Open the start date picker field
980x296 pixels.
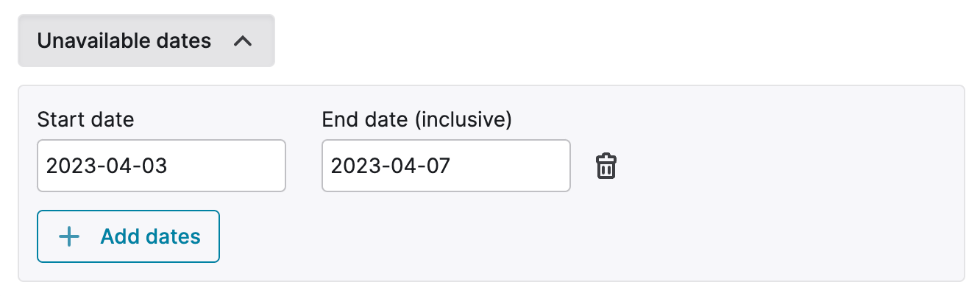pyautogui.click(x=162, y=166)
